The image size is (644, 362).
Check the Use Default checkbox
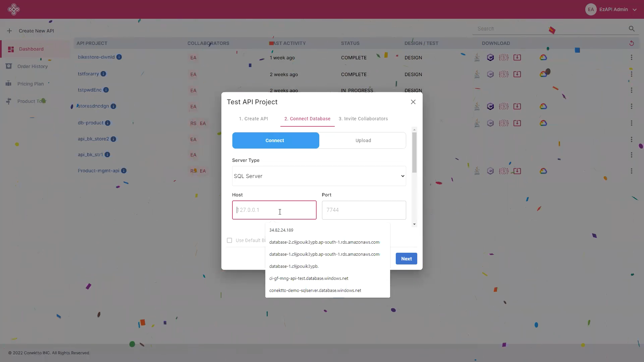tap(229, 240)
